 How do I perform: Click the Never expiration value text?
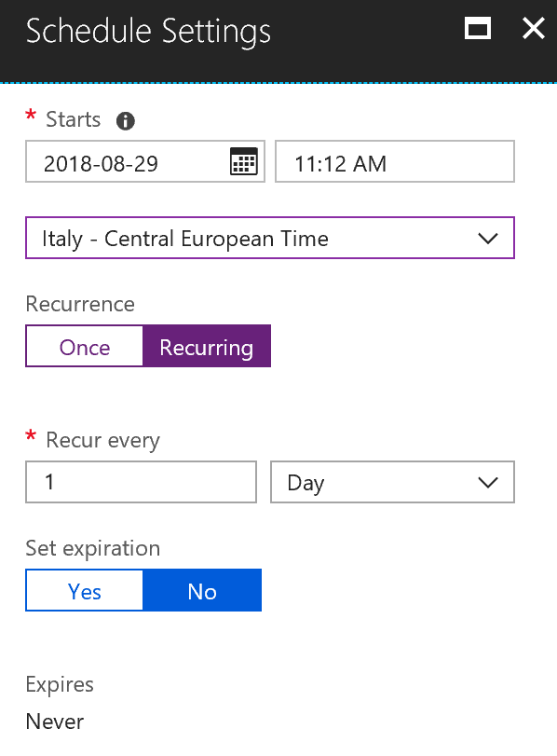pyautogui.click(x=54, y=722)
